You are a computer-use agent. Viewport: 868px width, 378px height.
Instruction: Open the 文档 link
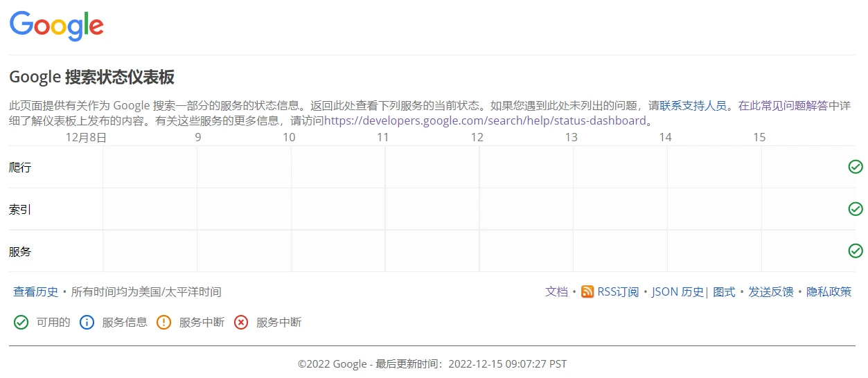556,292
